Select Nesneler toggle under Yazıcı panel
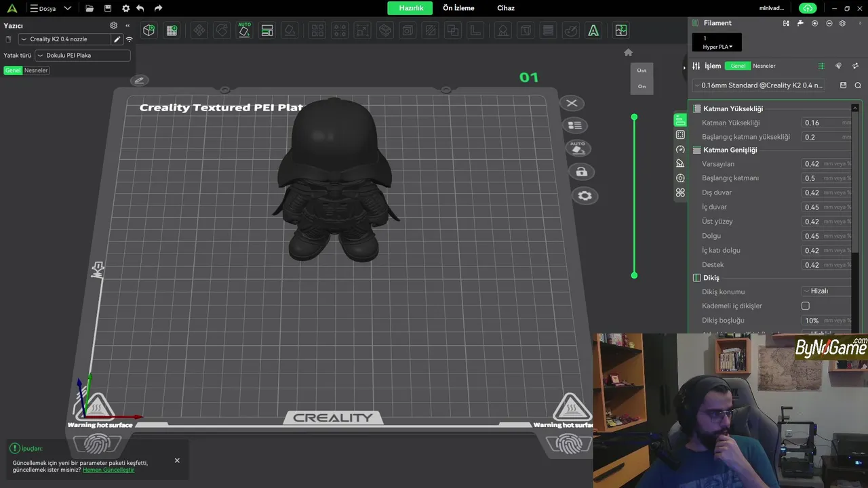The image size is (868, 488). point(36,70)
